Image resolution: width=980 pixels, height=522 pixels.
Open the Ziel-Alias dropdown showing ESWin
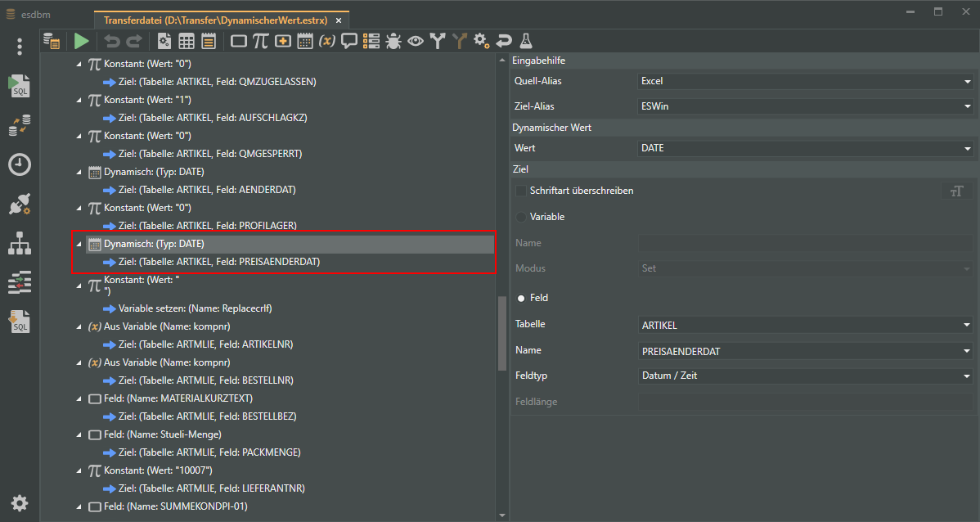tap(806, 106)
